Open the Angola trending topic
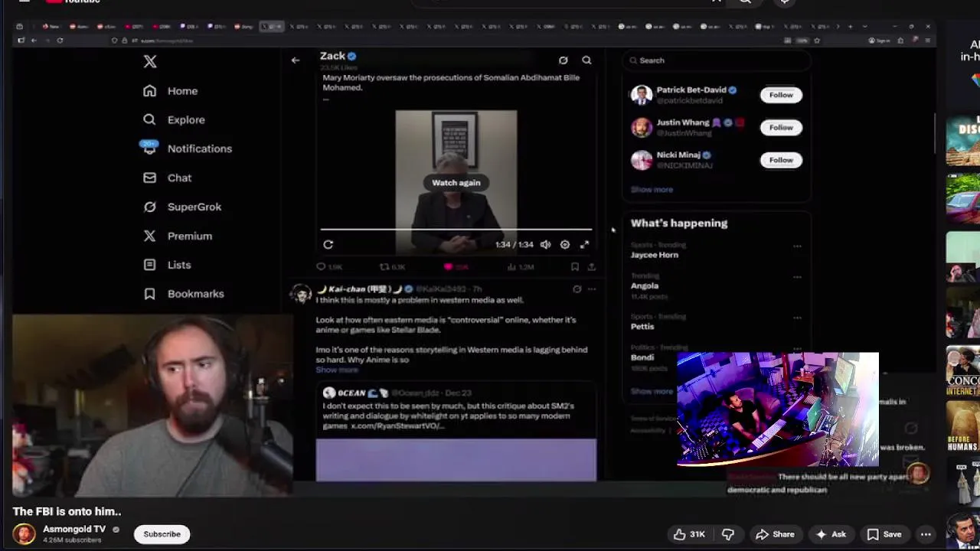This screenshot has height=551, width=980. click(645, 285)
